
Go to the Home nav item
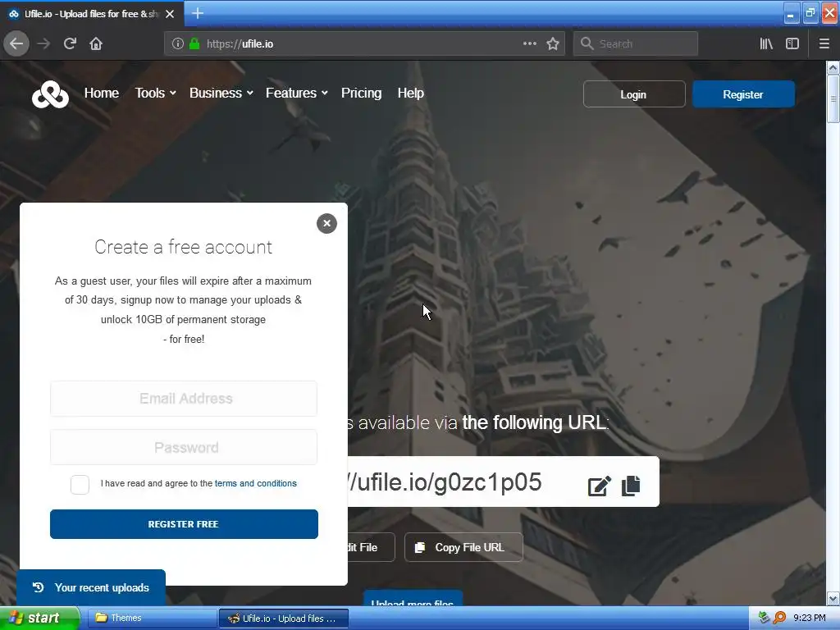(101, 94)
